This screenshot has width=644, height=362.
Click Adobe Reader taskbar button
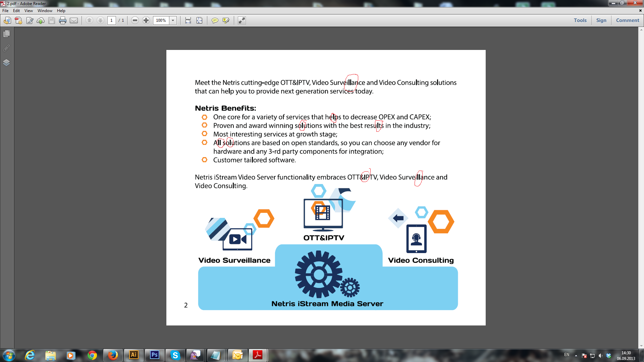pyautogui.click(x=258, y=355)
